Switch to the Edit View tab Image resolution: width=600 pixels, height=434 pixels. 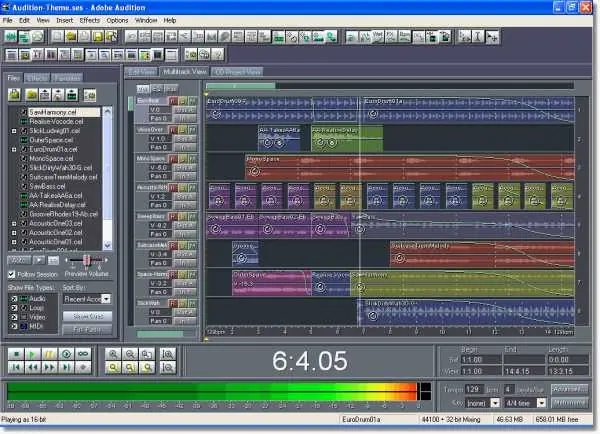(140, 72)
